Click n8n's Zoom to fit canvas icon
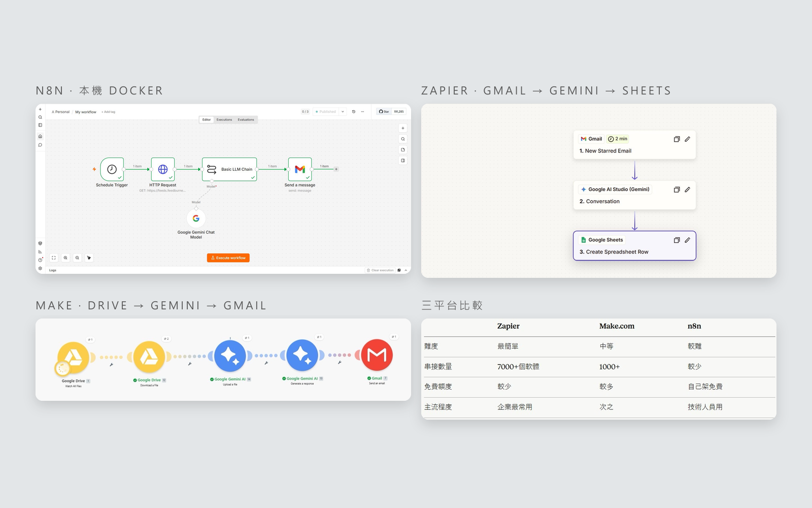This screenshot has height=508, width=812. [54, 258]
